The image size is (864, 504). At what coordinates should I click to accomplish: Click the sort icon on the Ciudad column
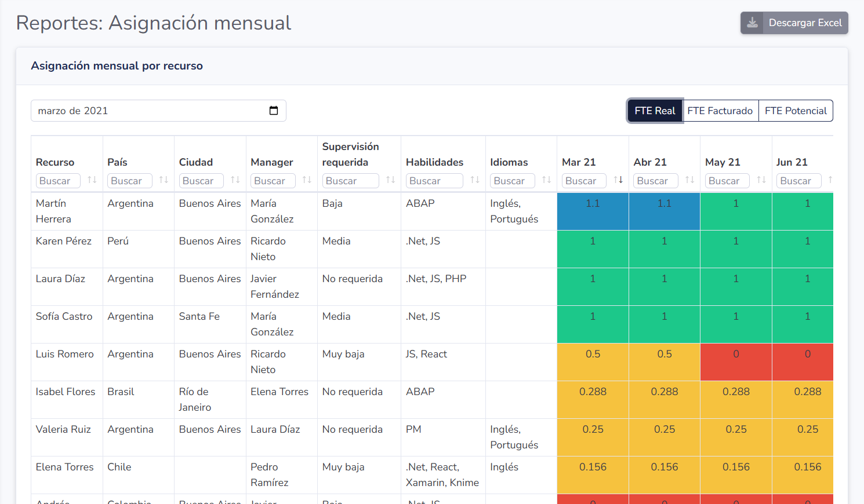pos(235,180)
